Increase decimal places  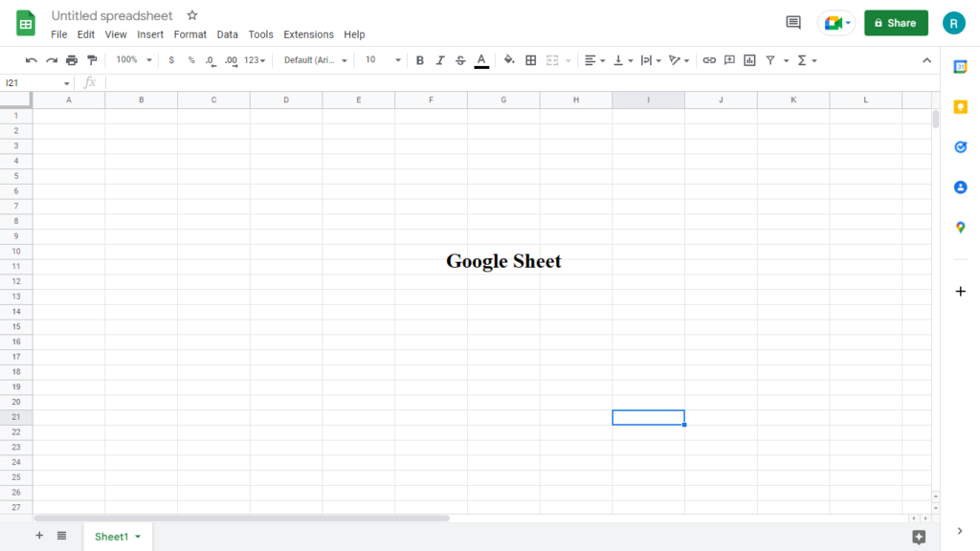pos(231,60)
